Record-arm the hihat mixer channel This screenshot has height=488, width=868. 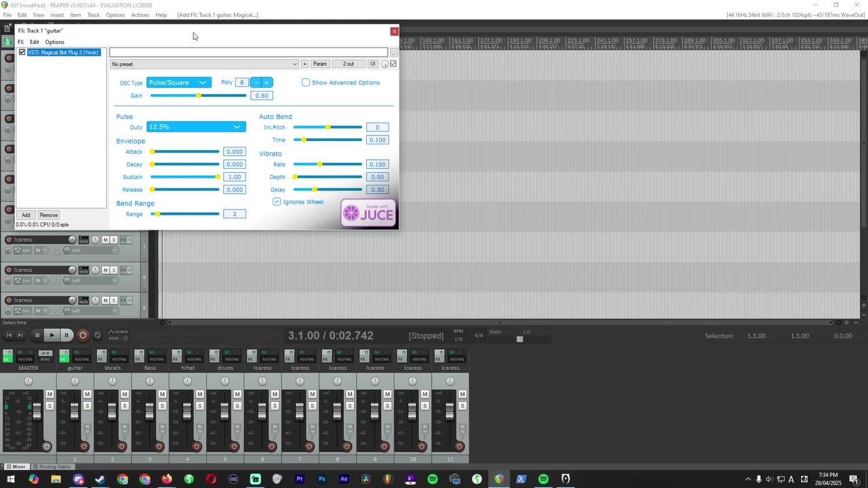pos(197,446)
